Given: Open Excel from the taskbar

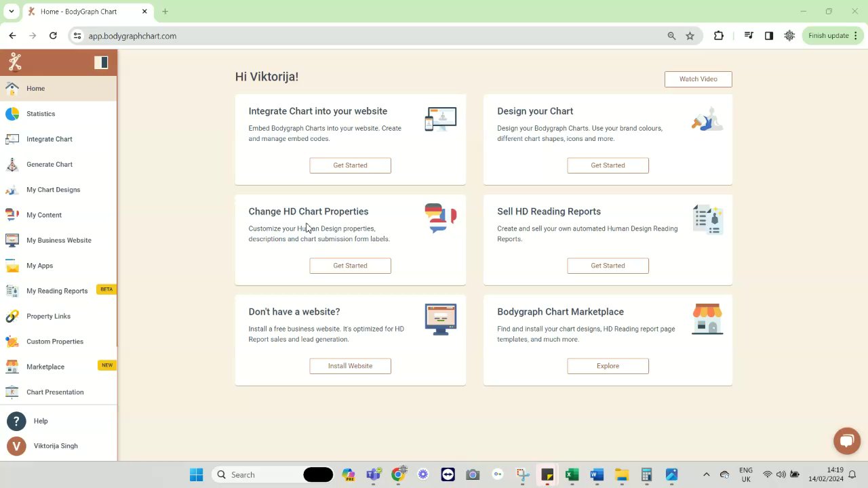Looking at the screenshot, I should 572,475.
